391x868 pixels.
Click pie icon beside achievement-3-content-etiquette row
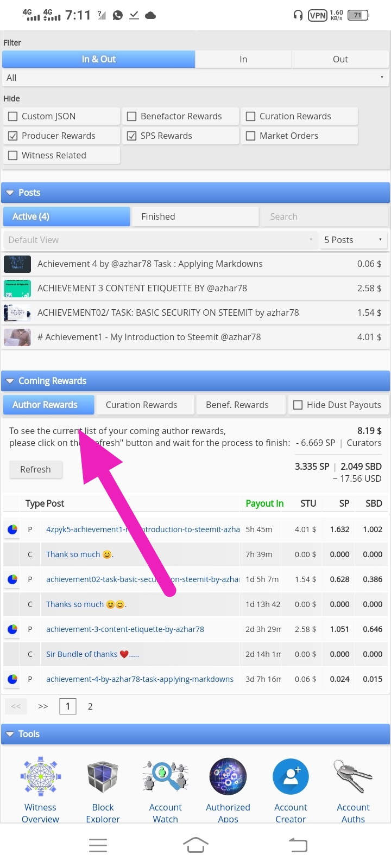pyautogui.click(x=12, y=629)
